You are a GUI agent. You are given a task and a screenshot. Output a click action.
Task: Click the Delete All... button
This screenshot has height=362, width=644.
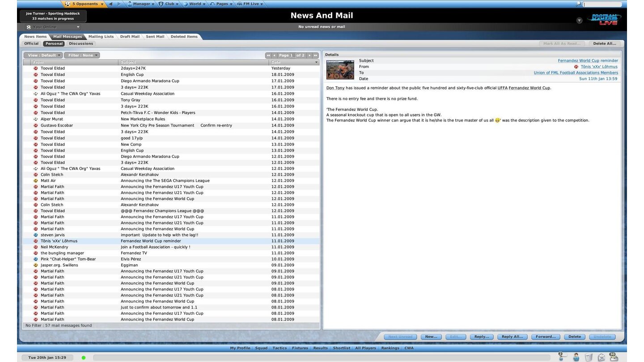point(605,44)
